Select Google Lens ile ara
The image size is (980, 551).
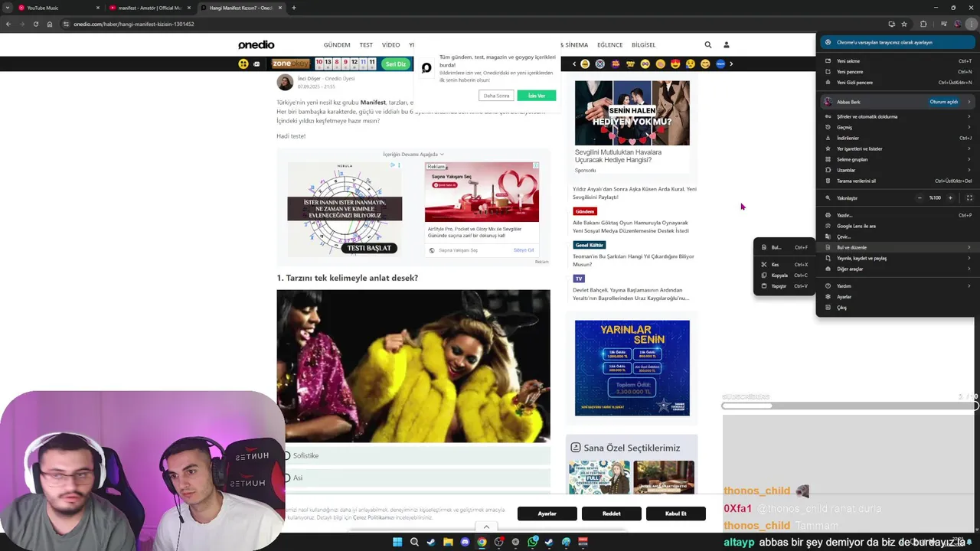pyautogui.click(x=897, y=226)
